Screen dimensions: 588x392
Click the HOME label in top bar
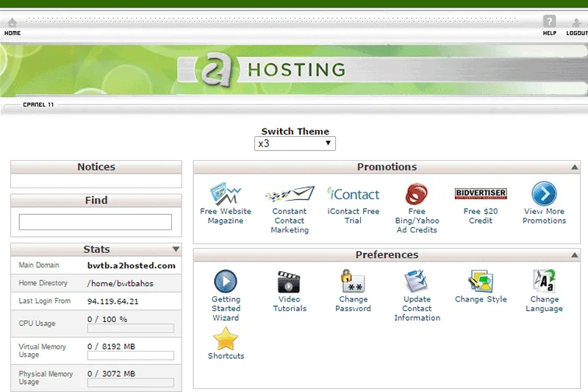[x=12, y=33]
